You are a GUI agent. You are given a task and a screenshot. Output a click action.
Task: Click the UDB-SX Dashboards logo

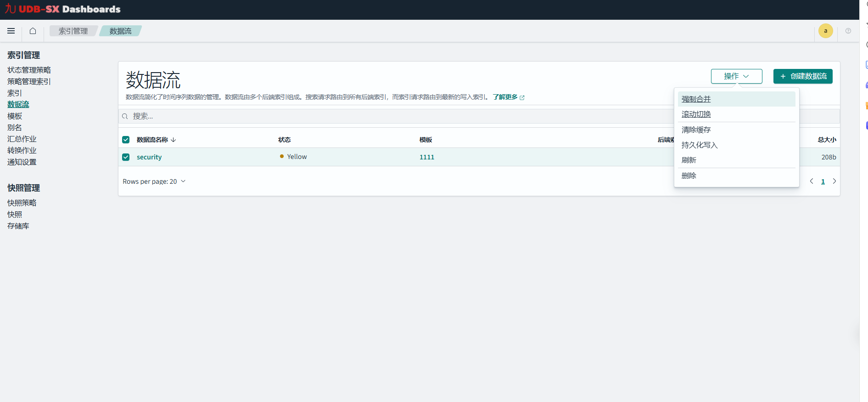[x=63, y=9]
